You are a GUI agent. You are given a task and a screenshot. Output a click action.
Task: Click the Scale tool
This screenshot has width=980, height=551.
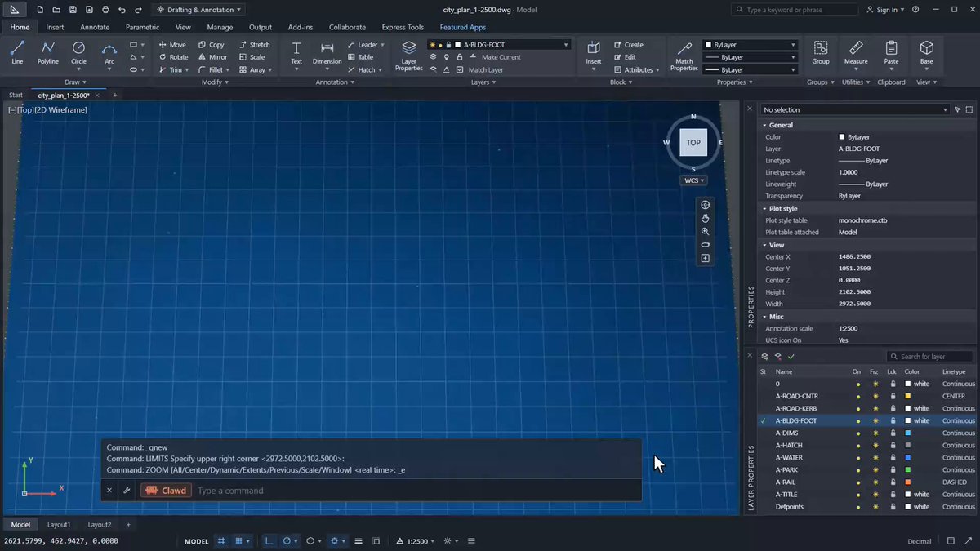point(252,57)
